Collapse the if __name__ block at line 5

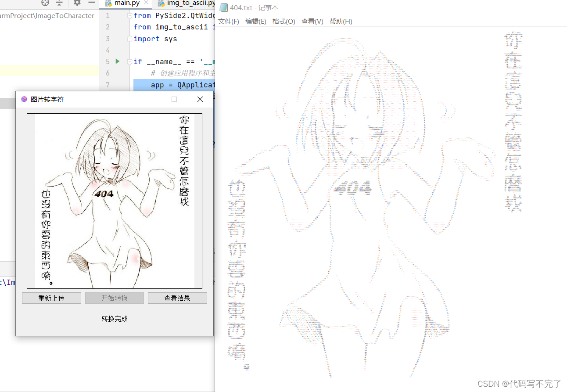pos(129,61)
